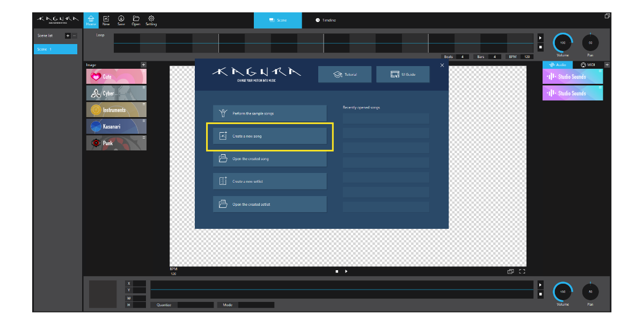Add an image set with plus button
644x325 pixels.
(143, 65)
